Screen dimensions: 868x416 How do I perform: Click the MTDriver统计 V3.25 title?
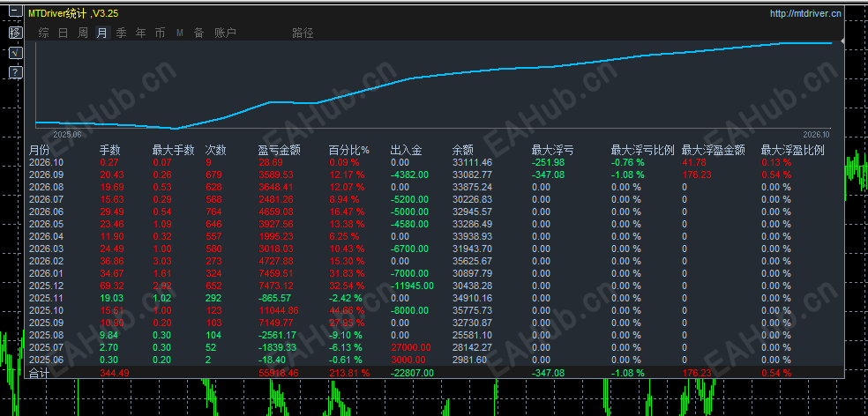coord(73,13)
